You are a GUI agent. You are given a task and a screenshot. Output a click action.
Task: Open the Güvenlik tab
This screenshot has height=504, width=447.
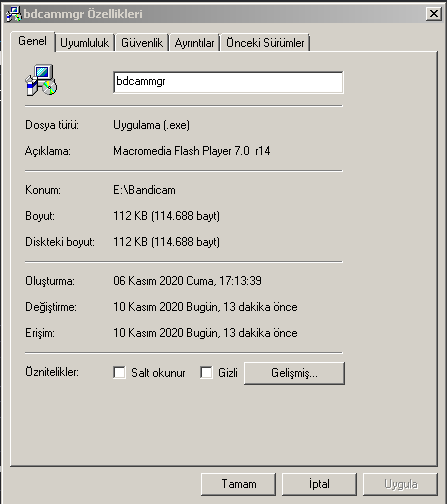coord(142,43)
